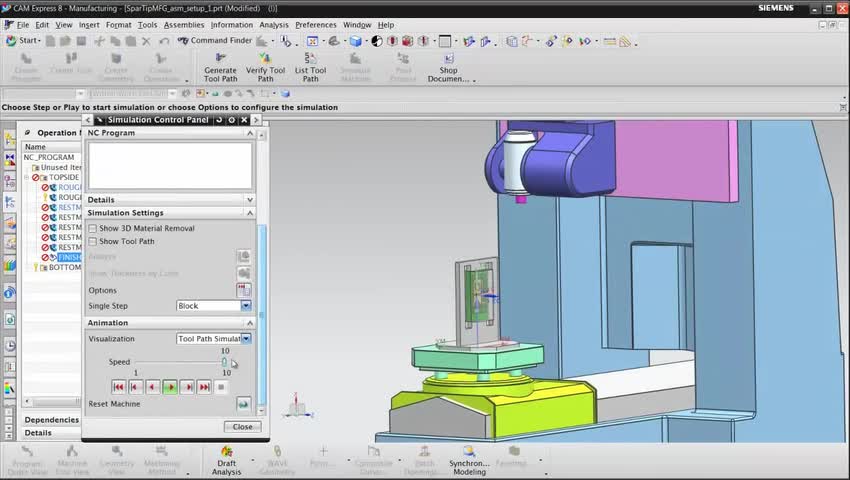Open Shop Documentation tool

(448, 67)
